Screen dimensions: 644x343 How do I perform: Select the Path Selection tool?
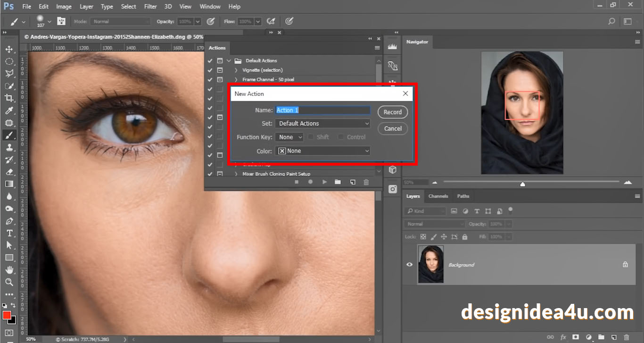click(9, 245)
